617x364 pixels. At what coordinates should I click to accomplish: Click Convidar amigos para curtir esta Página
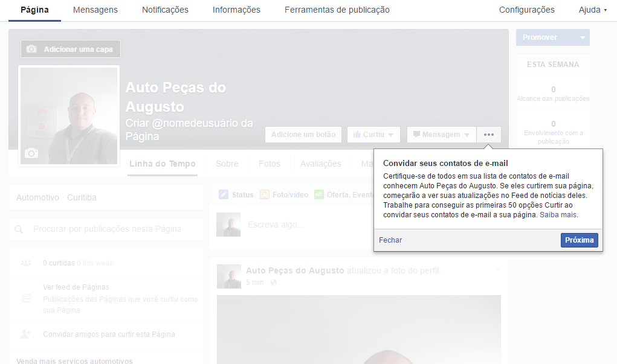[109, 334]
